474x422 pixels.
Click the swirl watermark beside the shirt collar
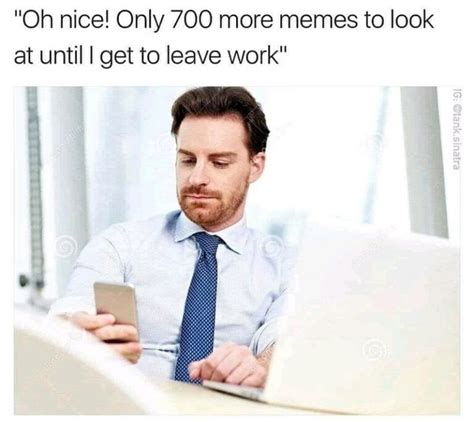tap(273, 246)
